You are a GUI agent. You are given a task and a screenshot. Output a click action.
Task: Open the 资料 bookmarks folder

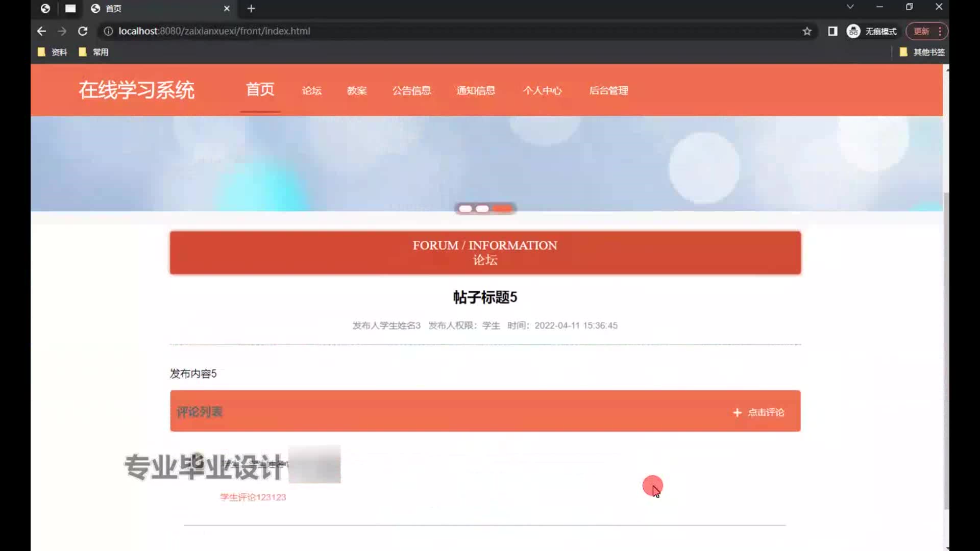click(x=53, y=52)
